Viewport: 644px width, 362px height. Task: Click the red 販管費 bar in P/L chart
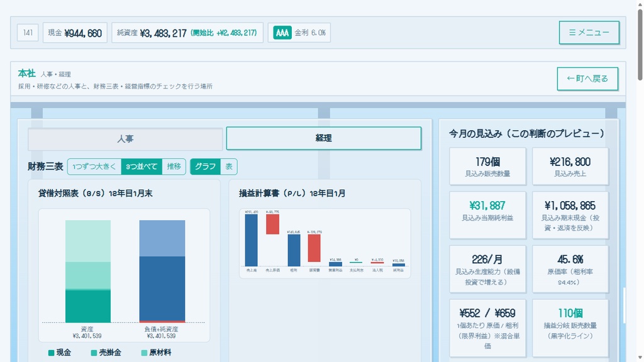click(314, 248)
